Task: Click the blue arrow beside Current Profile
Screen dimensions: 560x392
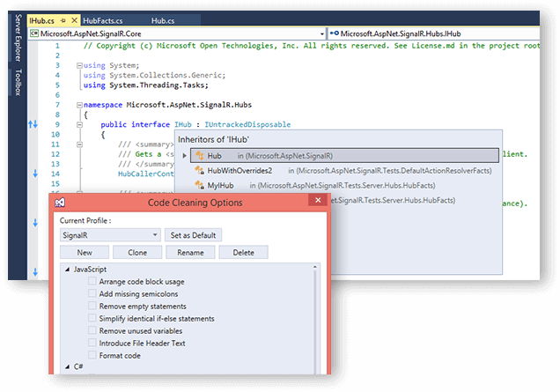Action: (35, 223)
